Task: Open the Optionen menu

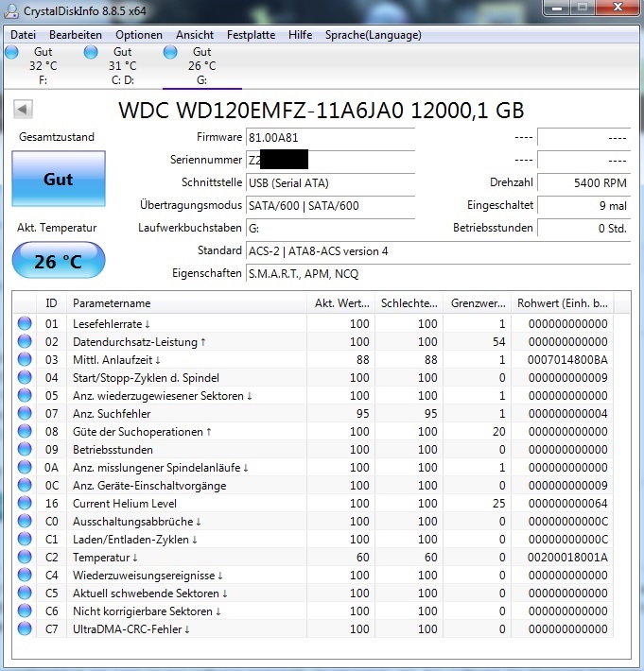Action: click(x=139, y=35)
